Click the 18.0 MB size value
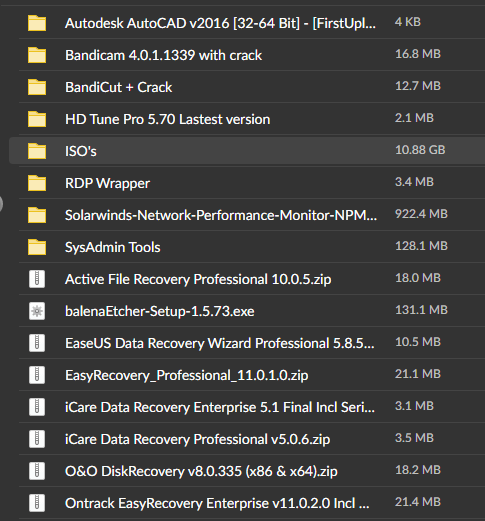 pos(418,278)
